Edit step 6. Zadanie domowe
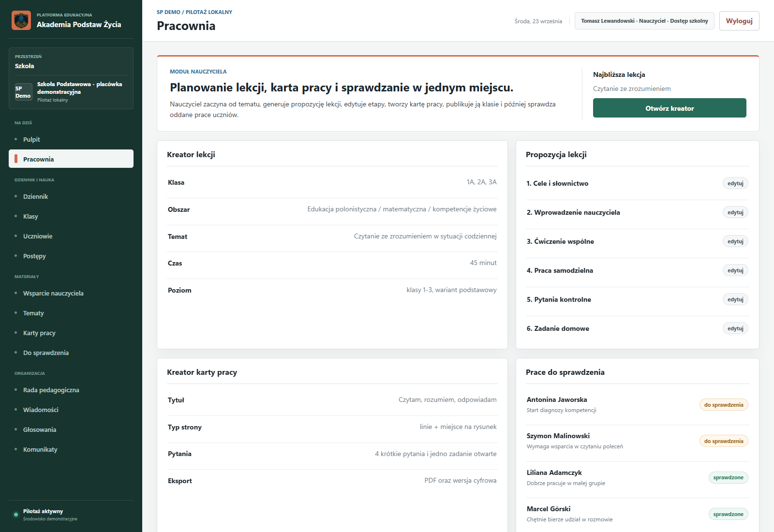The image size is (774, 532). (x=735, y=328)
